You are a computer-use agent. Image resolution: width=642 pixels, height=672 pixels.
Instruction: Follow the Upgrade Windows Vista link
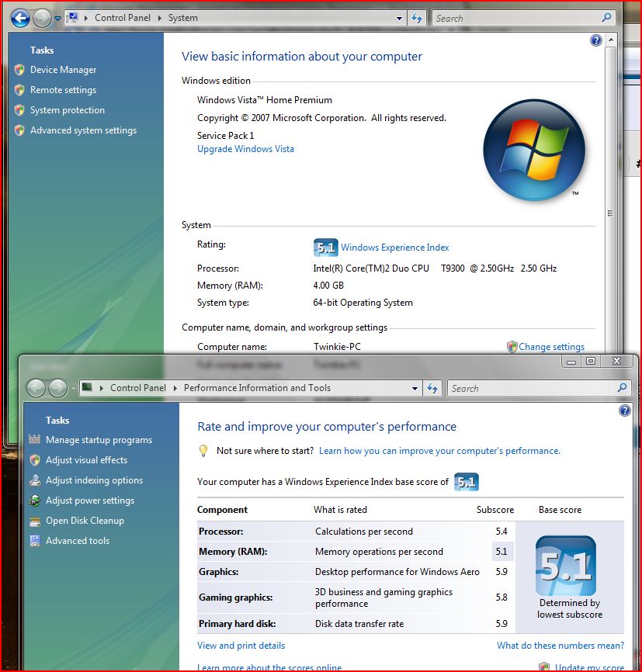pyautogui.click(x=246, y=149)
